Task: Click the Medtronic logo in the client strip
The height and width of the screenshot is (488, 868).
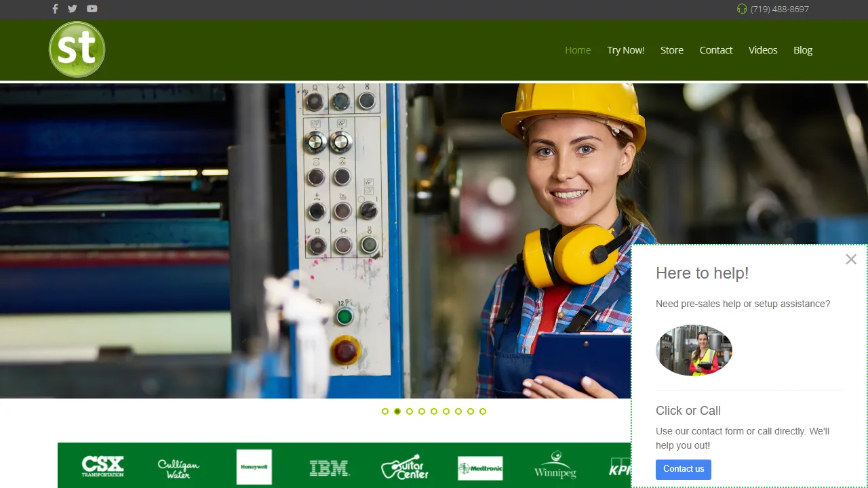Action: pyautogui.click(x=480, y=466)
